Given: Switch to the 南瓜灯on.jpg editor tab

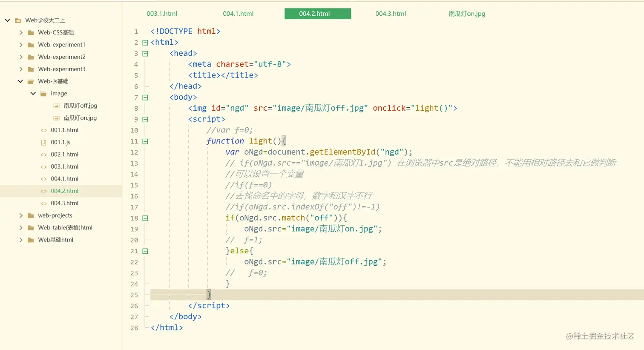Looking at the screenshot, I should point(467,14).
